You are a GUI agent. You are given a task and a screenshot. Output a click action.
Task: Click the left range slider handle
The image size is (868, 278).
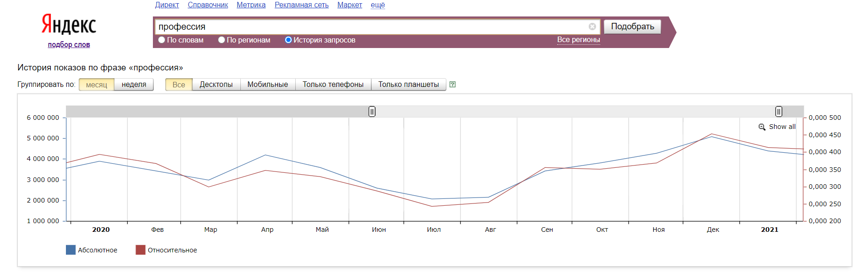[372, 112]
